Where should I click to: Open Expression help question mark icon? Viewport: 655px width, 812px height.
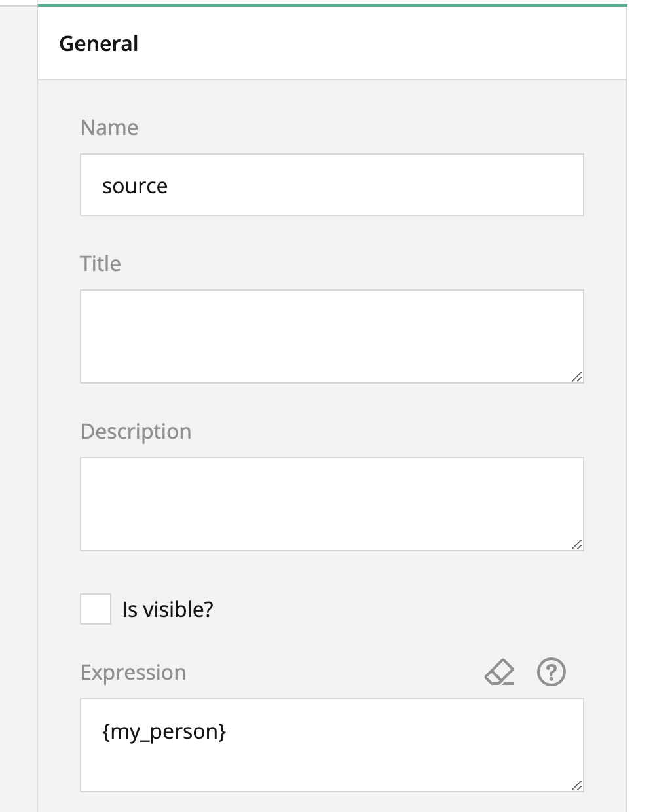(x=552, y=673)
